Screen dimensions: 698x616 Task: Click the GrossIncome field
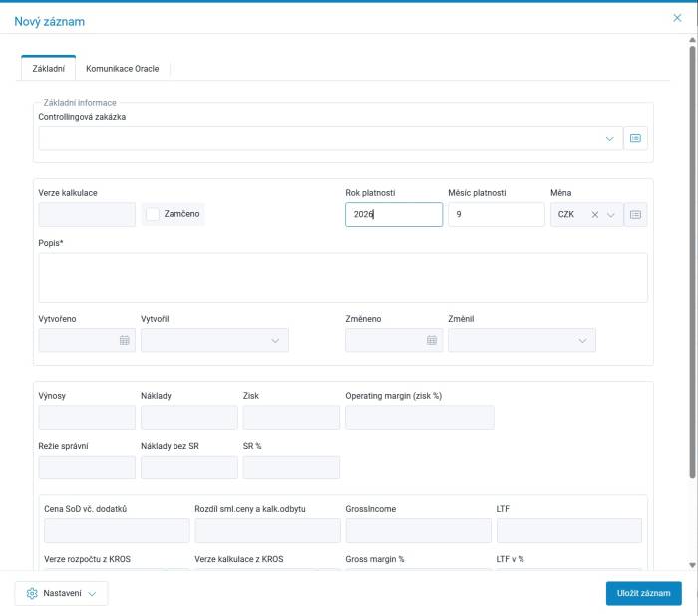coord(419,530)
